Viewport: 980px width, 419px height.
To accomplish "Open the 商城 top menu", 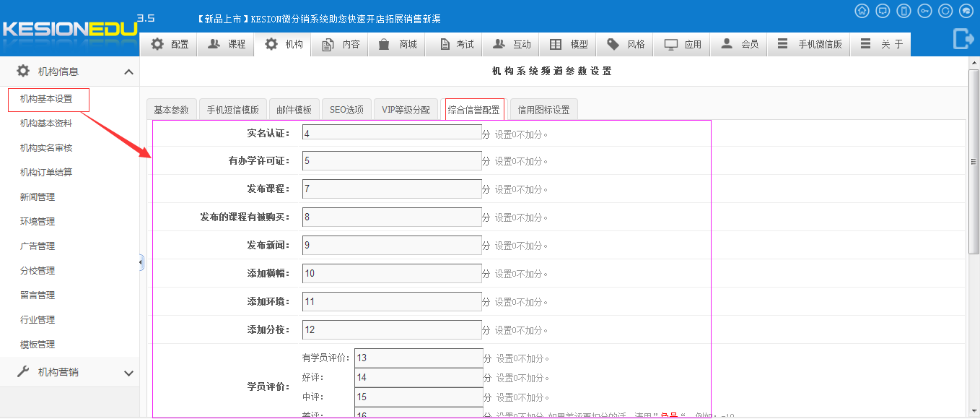I will click(x=398, y=44).
